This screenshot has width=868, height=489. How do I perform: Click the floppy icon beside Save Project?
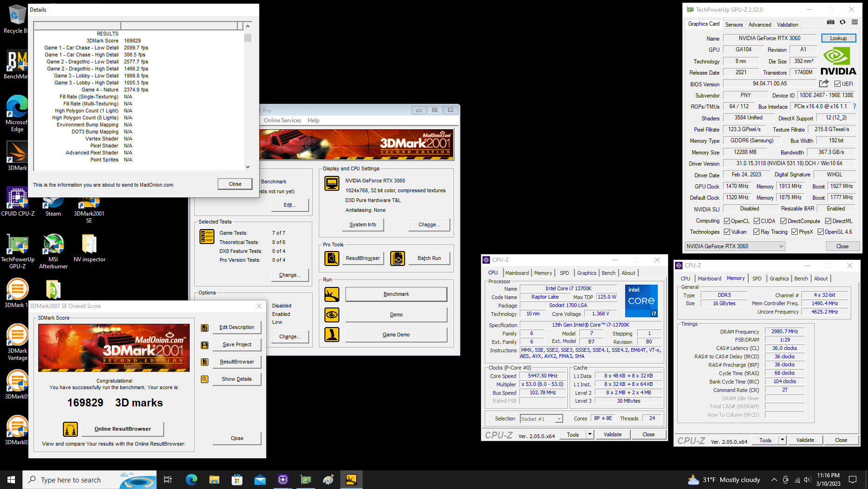(x=205, y=345)
